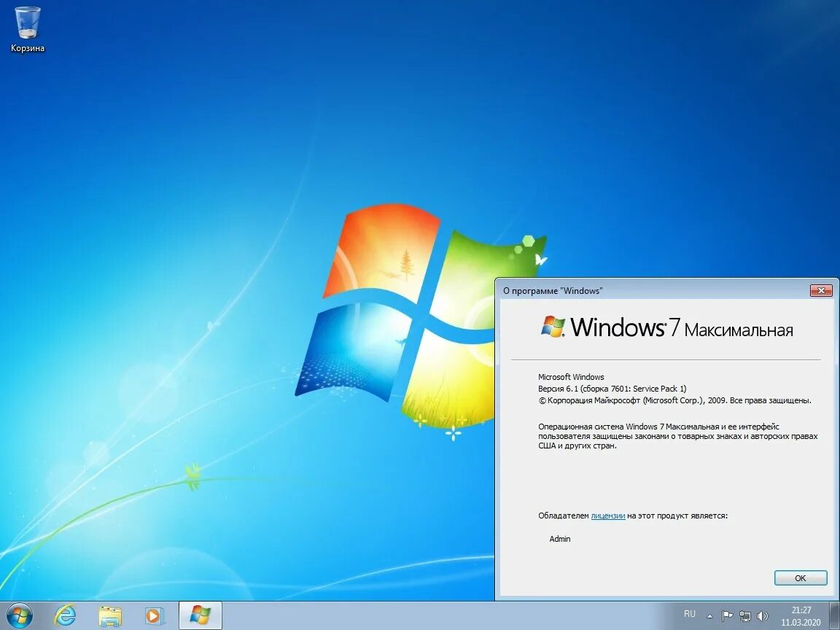This screenshot has width=840, height=630.
Task: Select the About Windows taskbar button
Action: pos(200,615)
